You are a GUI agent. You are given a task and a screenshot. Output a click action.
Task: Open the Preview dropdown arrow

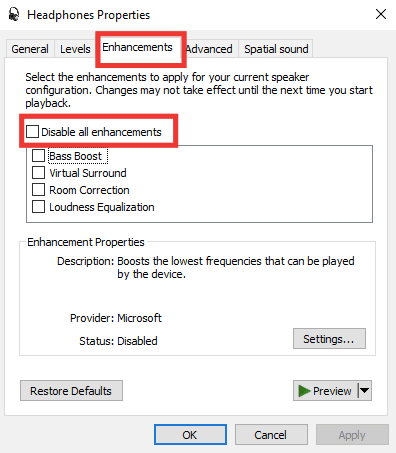click(x=365, y=390)
